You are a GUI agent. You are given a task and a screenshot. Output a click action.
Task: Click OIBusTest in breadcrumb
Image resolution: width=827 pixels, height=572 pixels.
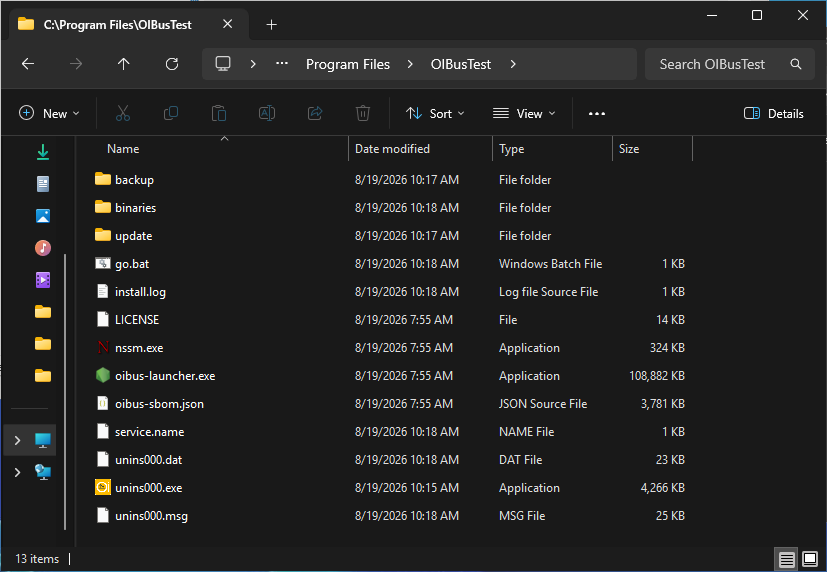click(460, 64)
